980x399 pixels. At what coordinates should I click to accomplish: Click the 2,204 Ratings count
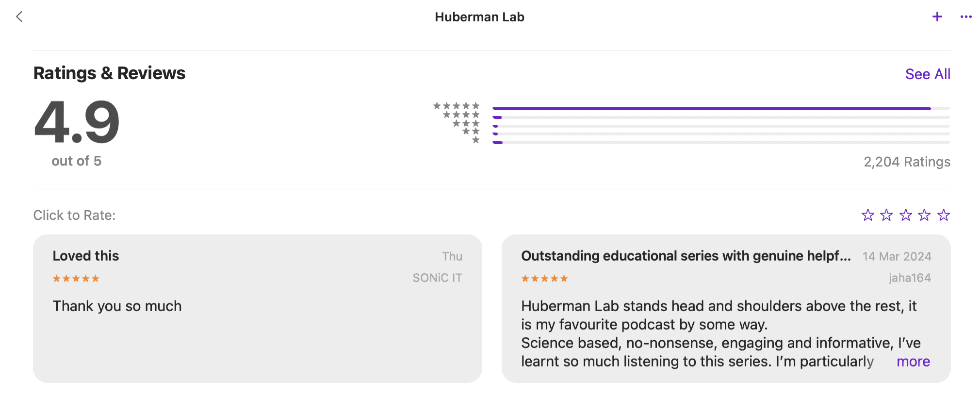point(906,162)
